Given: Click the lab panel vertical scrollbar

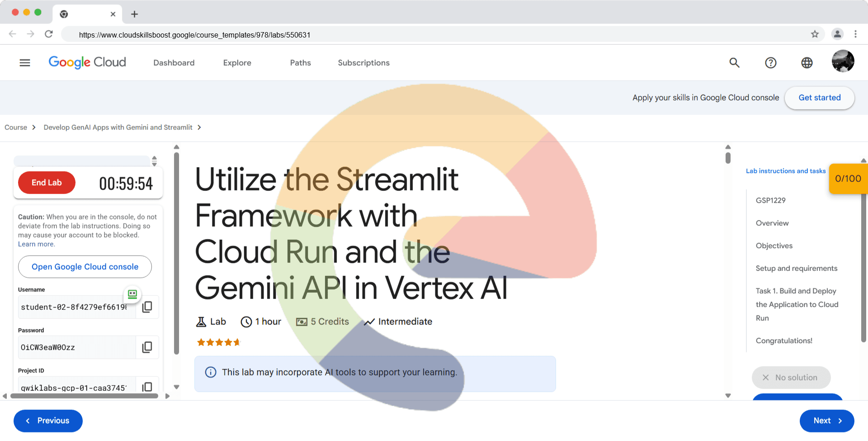Looking at the screenshot, I should point(176,253).
